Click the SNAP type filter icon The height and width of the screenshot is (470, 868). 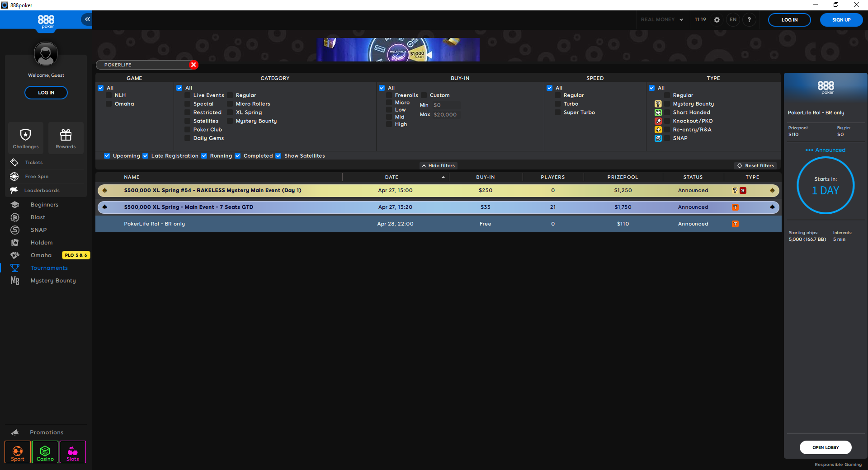coord(658,138)
